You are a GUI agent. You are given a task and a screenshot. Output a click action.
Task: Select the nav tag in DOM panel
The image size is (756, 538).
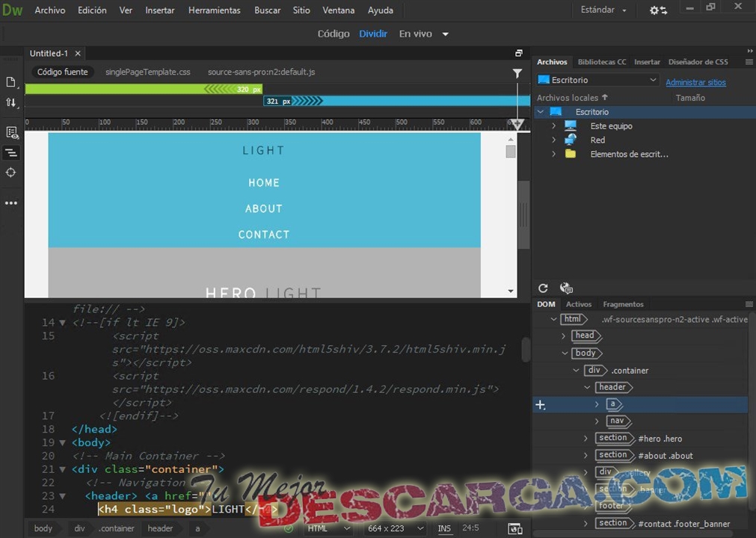(618, 421)
